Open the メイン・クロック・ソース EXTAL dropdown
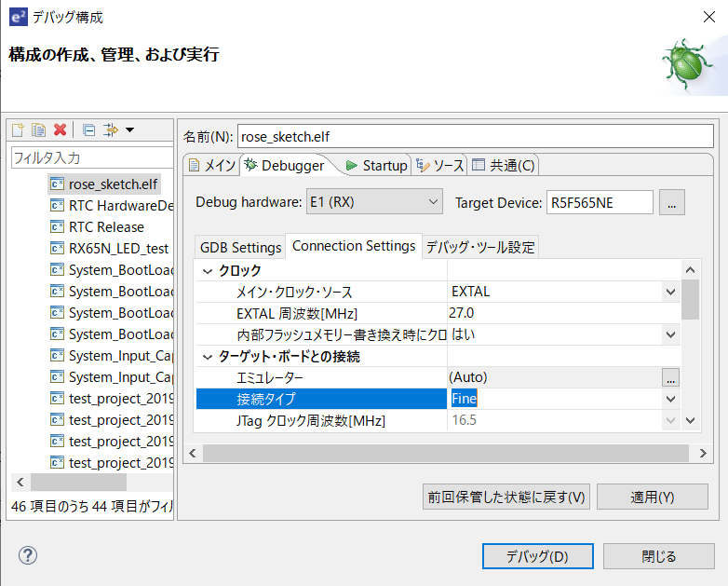Viewport: 728px width, 586px height. click(670, 292)
